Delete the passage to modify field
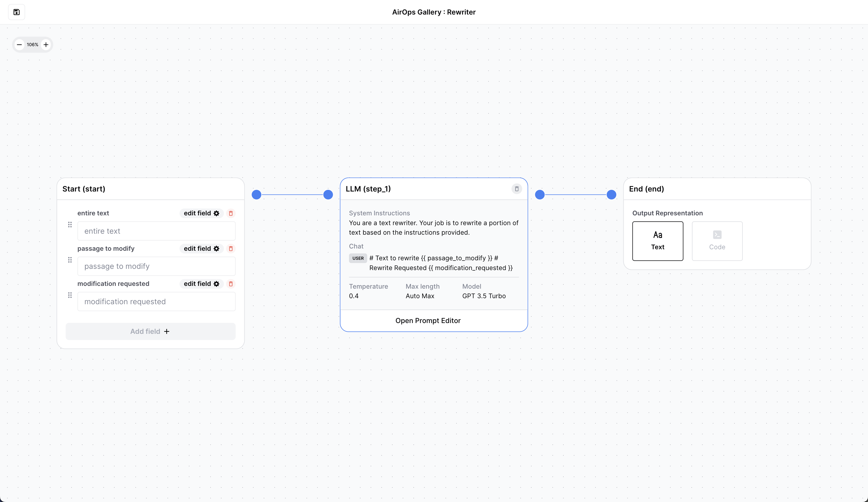868x502 pixels. coord(231,248)
